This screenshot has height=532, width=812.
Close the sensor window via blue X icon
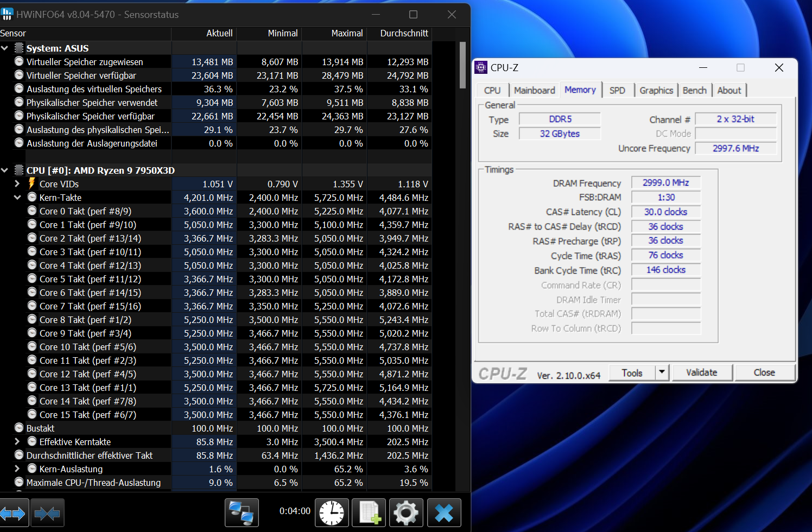(x=444, y=512)
